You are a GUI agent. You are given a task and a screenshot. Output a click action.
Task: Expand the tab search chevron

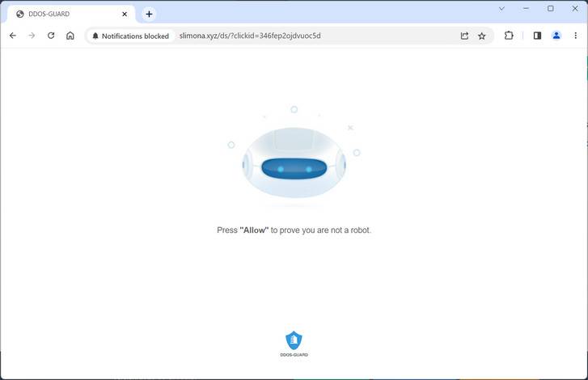[501, 9]
